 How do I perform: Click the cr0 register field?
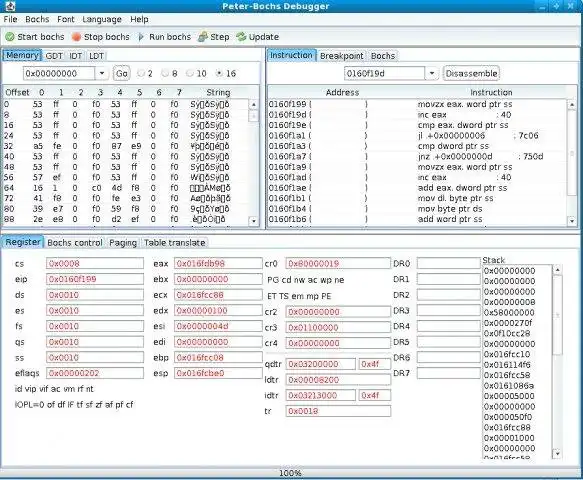click(x=338, y=264)
